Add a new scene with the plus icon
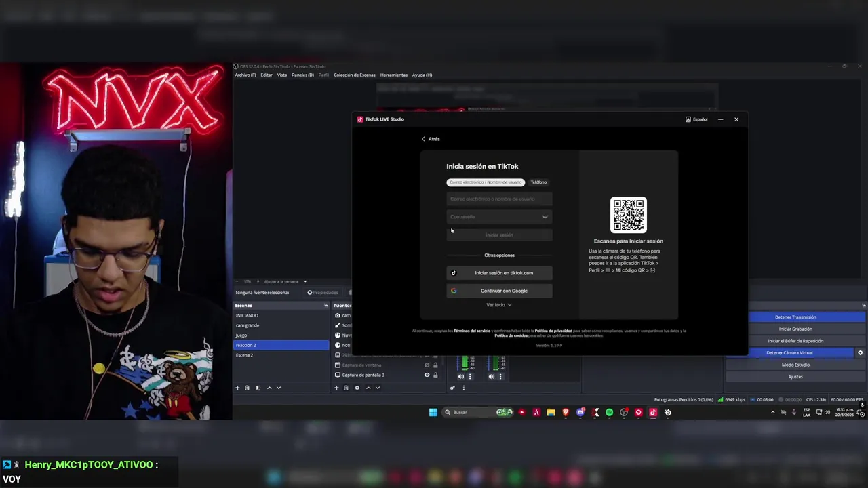868x488 pixels. coord(237,388)
